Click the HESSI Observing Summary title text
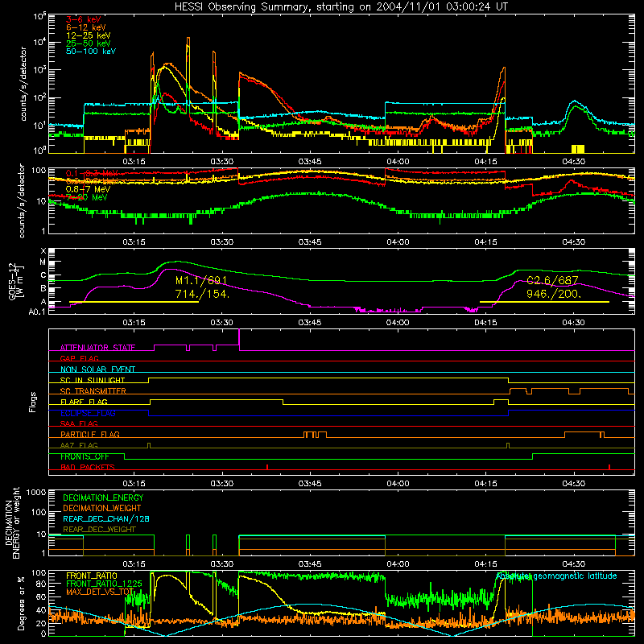 pyautogui.click(x=341, y=7)
